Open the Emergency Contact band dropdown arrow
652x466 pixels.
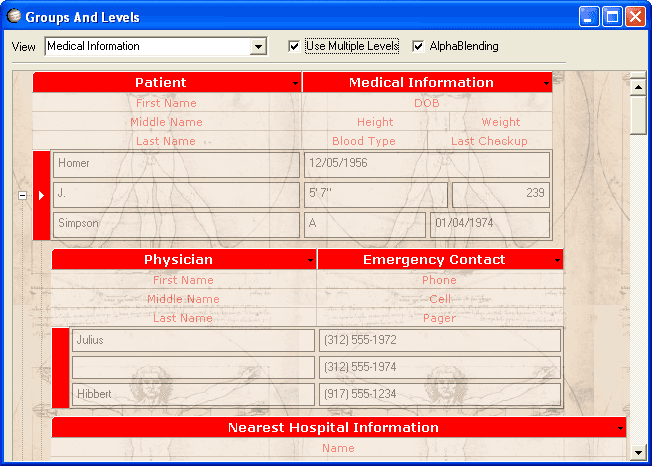tap(557, 261)
